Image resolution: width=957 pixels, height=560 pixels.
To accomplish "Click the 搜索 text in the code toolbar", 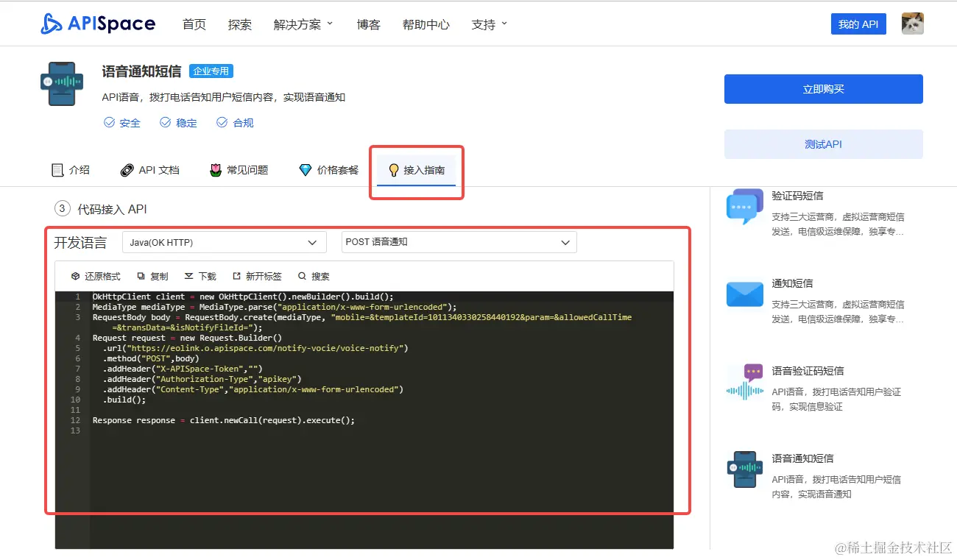I will tap(320, 276).
